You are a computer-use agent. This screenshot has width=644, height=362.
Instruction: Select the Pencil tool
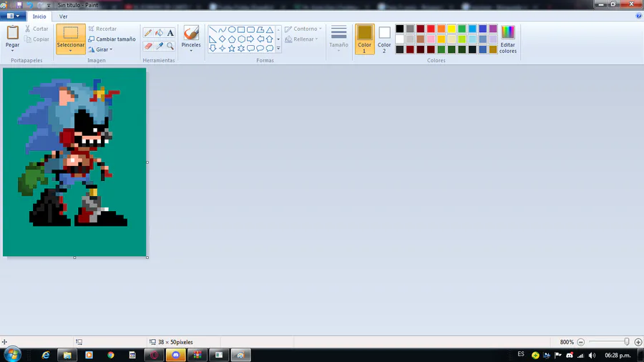pos(148,33)
